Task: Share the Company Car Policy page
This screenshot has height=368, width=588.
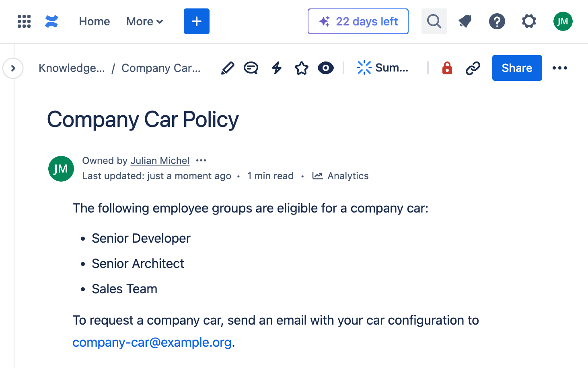Action: [517, 68]
